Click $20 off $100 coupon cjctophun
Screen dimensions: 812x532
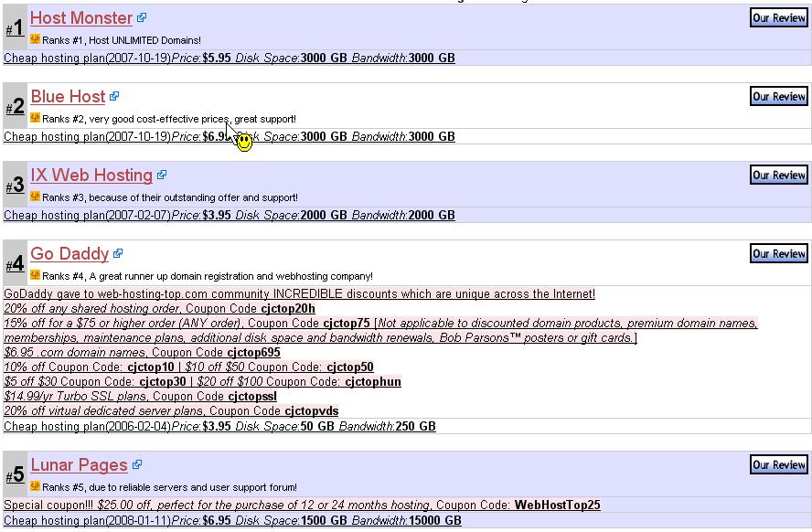pos(299,381)
